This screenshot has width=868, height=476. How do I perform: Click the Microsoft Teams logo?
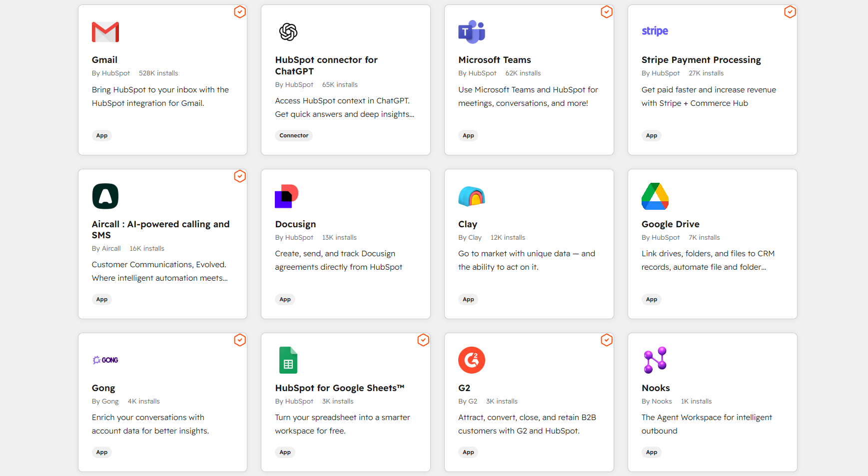click(x=472, y=32)
